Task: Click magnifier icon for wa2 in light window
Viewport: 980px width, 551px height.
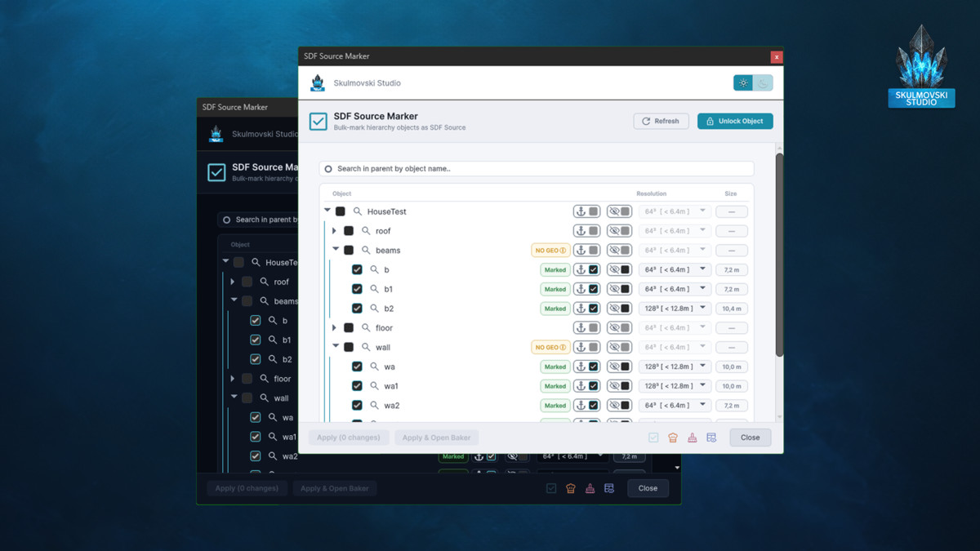Action: [x=374, y=406]
